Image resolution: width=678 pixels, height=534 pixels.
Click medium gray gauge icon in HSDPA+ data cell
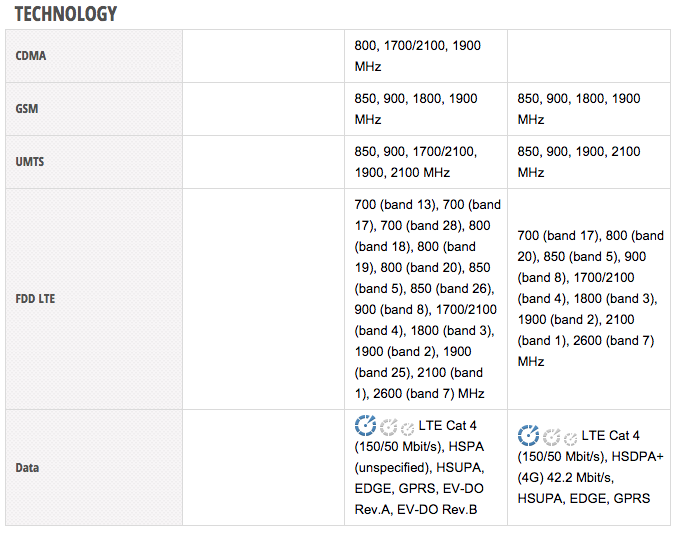click(552, 437)
